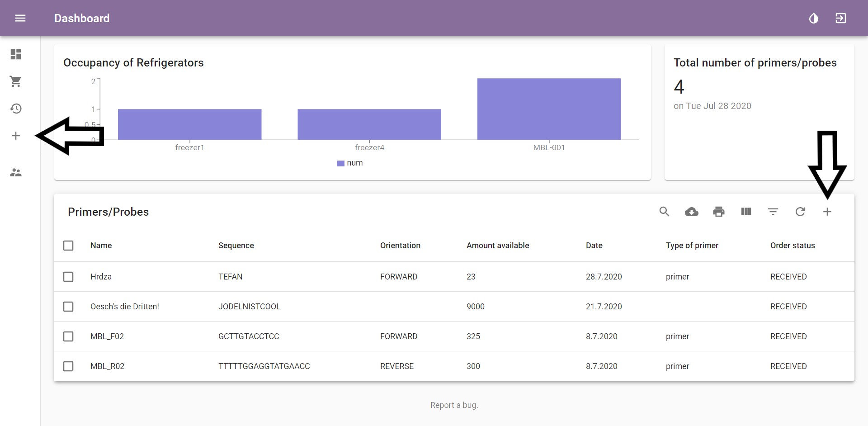Click the Report a bug link
Image resolution: width=868 pixels, height=426 pixels.
coord(454,405)
